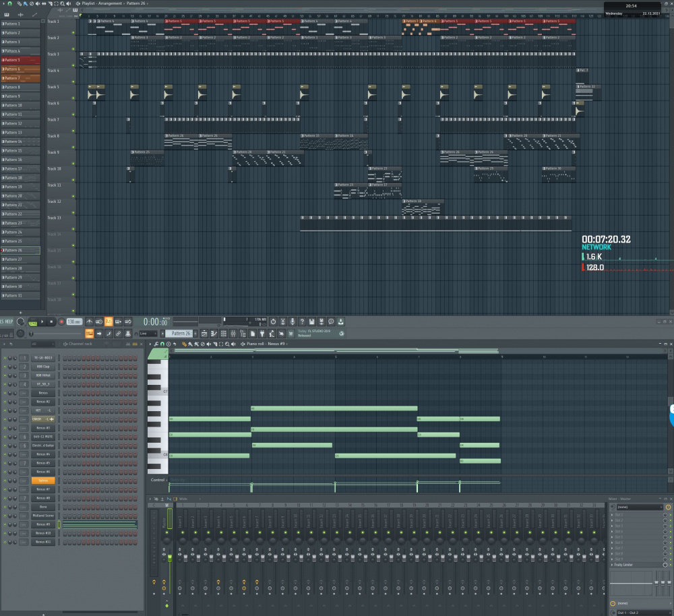Click the red Record button
The width and height of the screenshot is (674, 616).
[61, 322]
